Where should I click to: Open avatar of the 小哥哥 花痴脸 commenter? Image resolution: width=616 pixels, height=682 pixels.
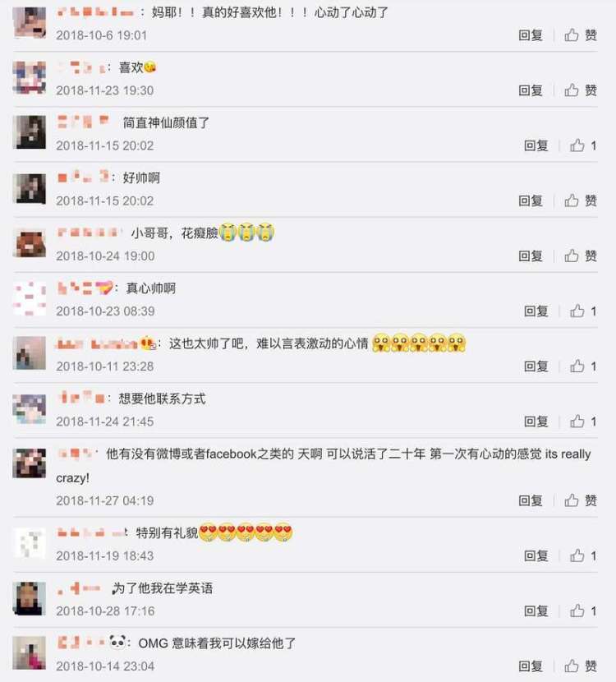click(x=29, y=242)
